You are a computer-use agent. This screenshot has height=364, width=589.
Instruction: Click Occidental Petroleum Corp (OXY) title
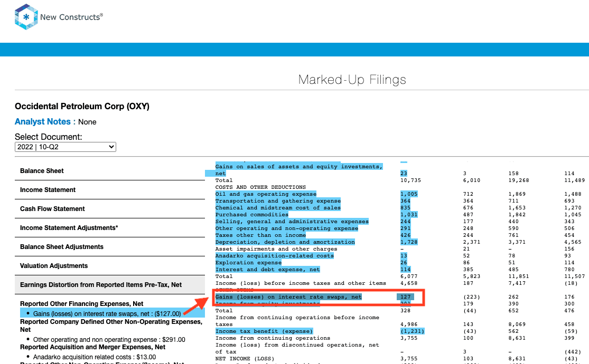tap(82, 106)
